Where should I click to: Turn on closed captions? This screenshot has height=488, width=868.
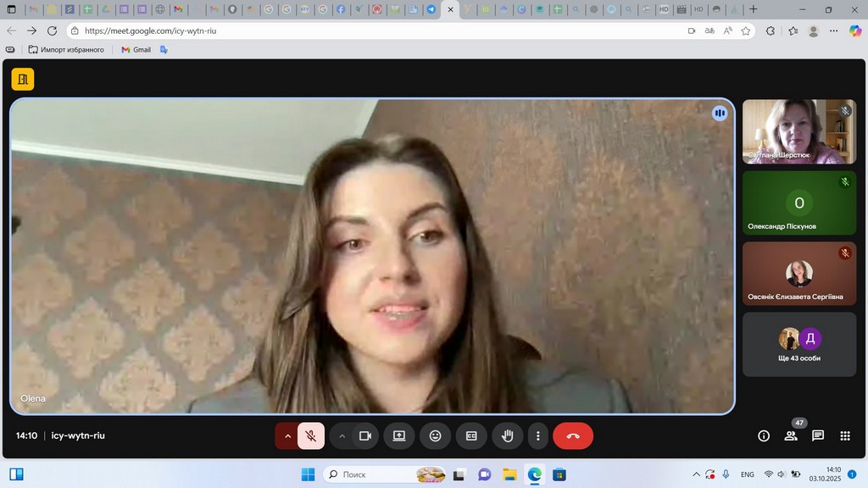click(471, 435)
